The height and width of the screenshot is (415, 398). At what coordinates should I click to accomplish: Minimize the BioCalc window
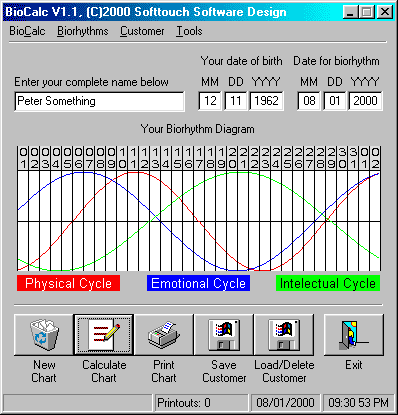coord(350,12)
